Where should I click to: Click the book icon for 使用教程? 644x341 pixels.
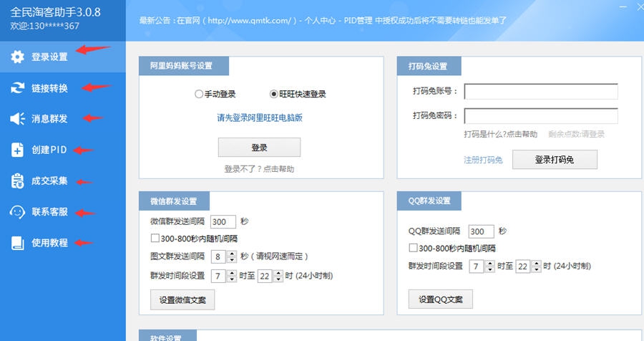click(17, 243)
